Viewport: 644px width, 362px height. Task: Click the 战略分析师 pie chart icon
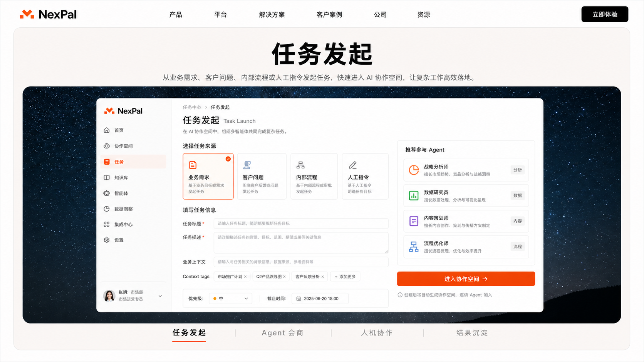pos(414,170)
